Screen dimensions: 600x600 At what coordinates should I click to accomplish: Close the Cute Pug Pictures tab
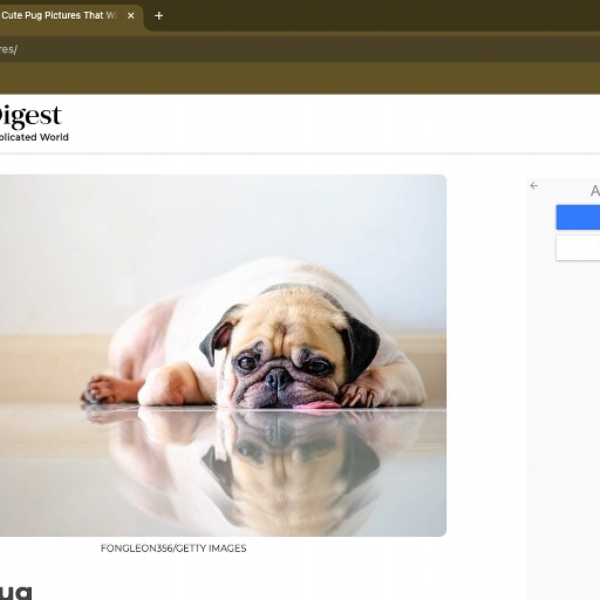[x=131, y=16]
